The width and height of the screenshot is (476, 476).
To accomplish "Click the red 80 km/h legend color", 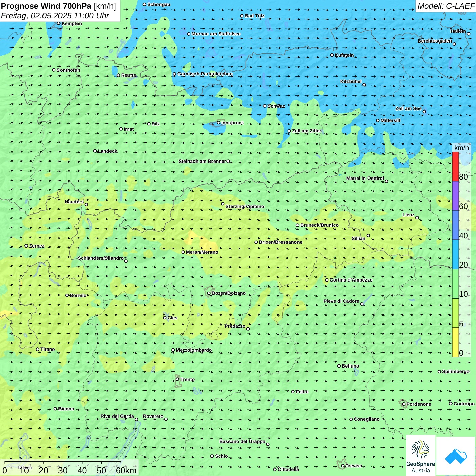I will tap(455, 166).
